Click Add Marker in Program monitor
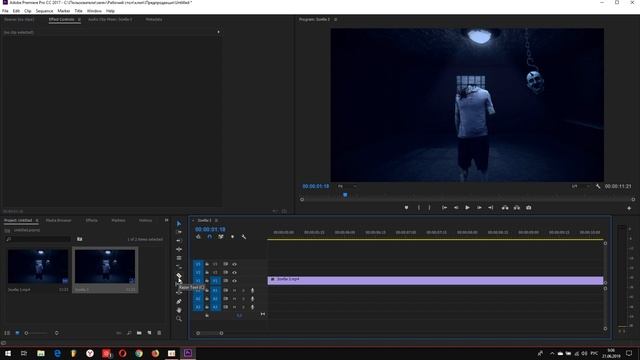This screenshot has width=640, height=360. point(406,208)
